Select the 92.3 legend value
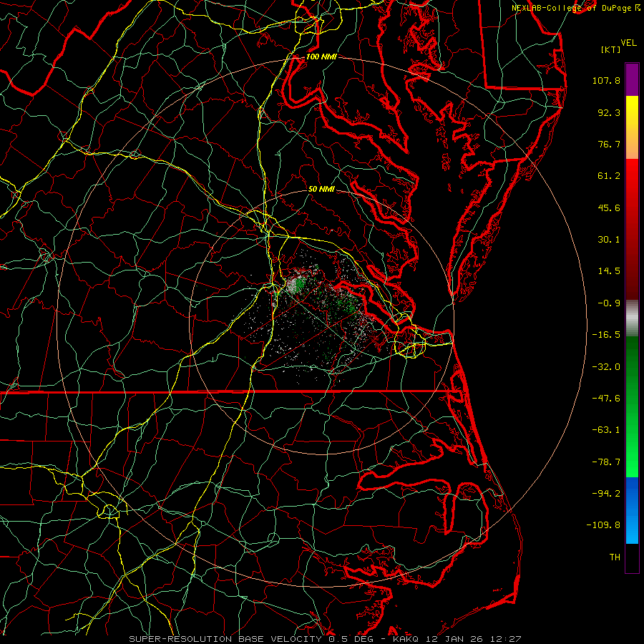Image resolution: width=644 pixels, height=644 pixels. pyautogui.click(x=609, y=112)
